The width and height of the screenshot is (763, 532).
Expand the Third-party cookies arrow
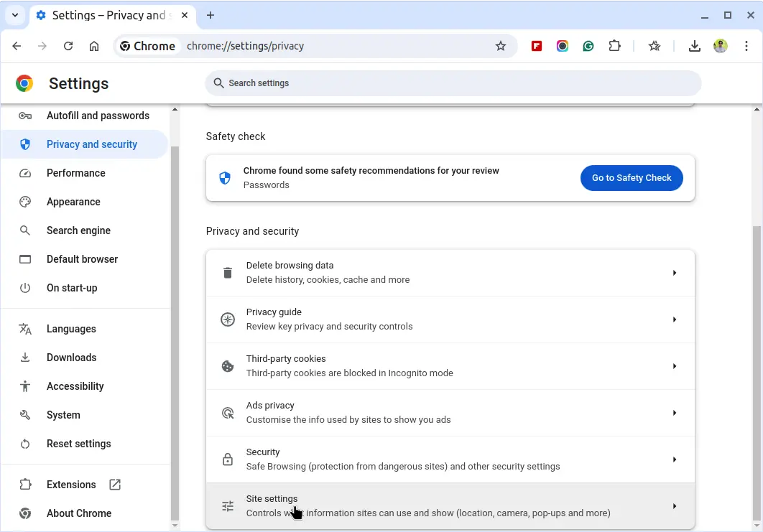pos(675,366)
